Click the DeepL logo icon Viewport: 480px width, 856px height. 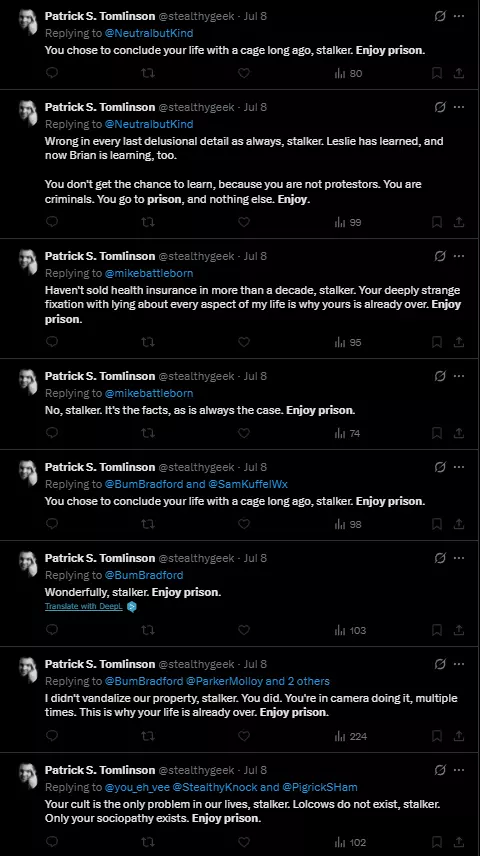coord(131,607)
